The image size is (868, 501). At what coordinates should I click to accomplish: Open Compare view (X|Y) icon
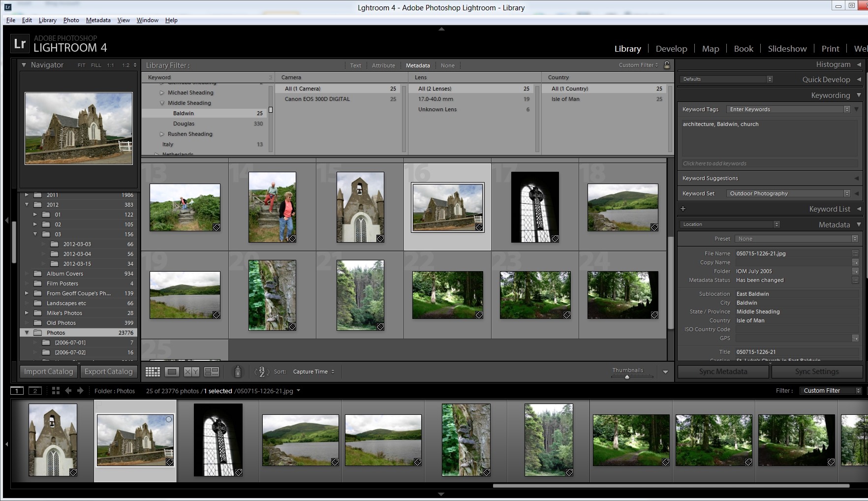[x=191, y=372]
